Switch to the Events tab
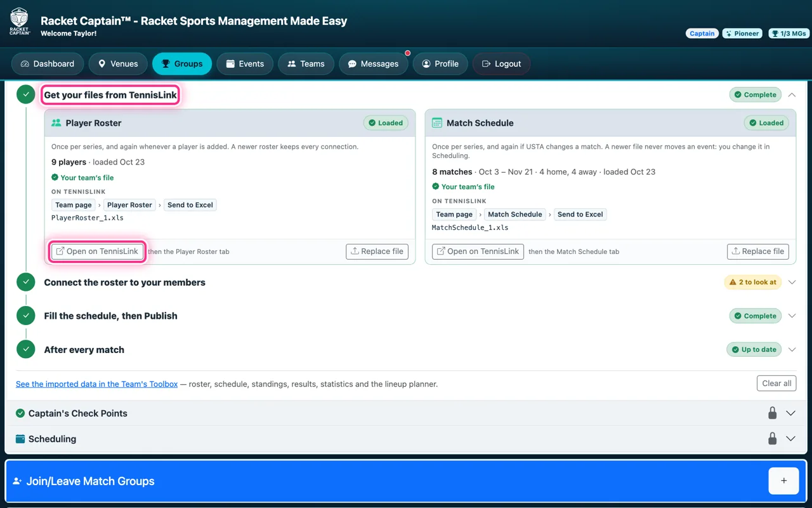Viewport: 812px width, 508px height. tap(245, 63)
